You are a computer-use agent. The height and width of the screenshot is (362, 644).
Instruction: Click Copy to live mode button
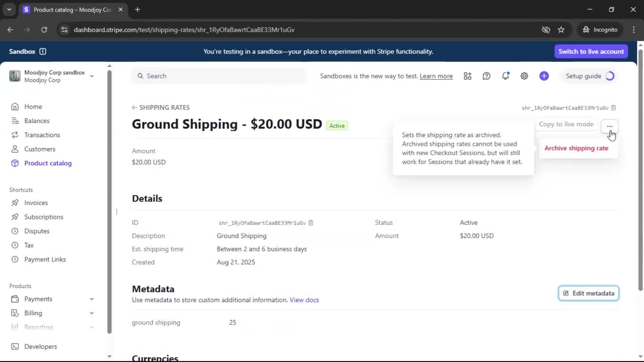coord(566,124)
